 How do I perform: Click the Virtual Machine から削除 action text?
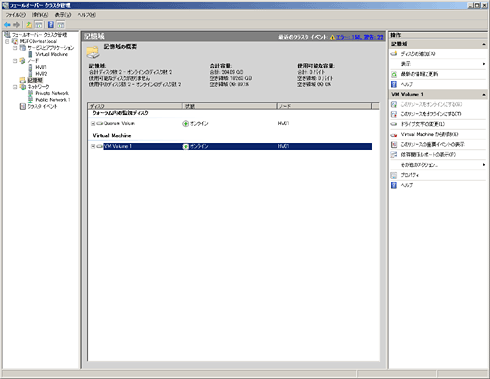[x=429, y=135]
